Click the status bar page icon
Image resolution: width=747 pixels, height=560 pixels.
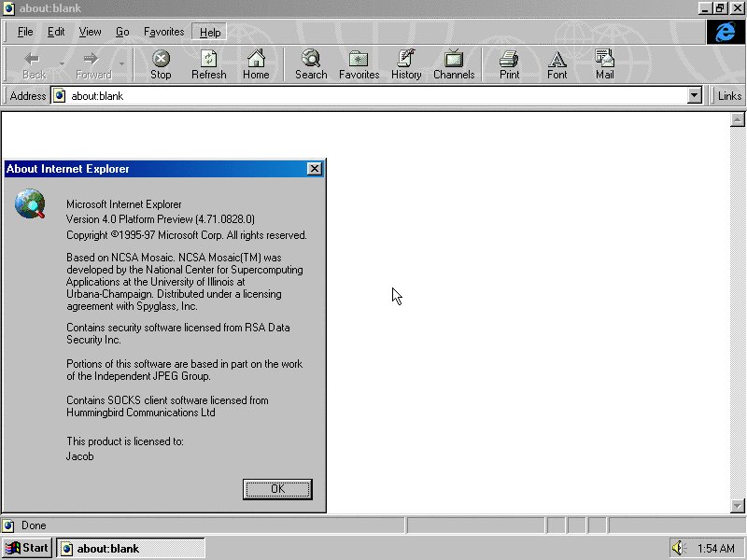click(x=8, y=525)
